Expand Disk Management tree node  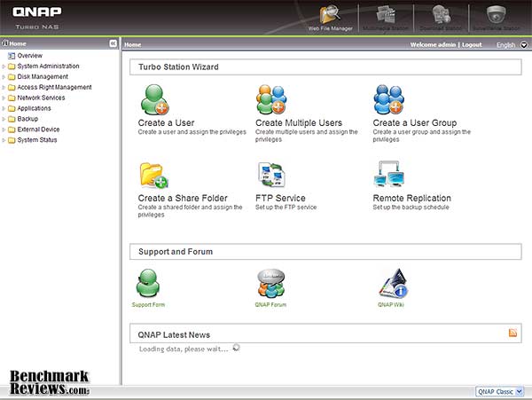tap(4, 77)
